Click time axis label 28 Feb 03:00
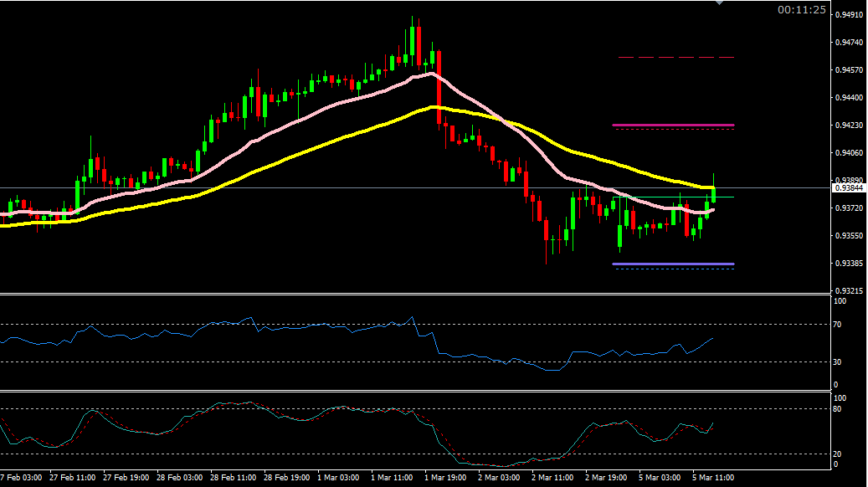 click(x=179, y=478)
